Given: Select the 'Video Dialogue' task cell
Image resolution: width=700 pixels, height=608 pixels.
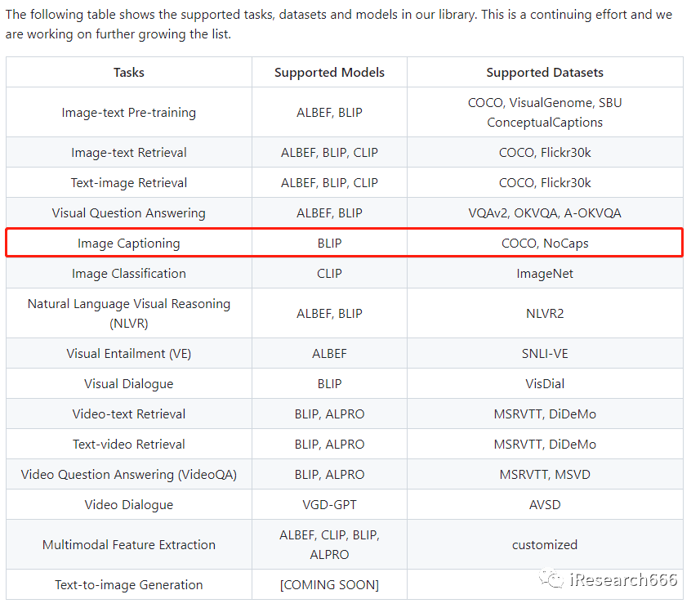Looking at the screenshot, I should pos(129,504).
